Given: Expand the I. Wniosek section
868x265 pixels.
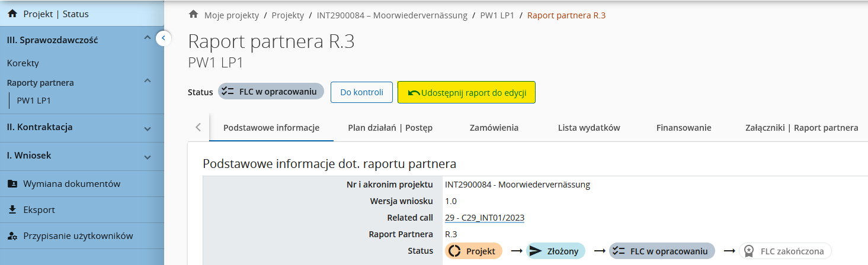Looking at the screenshot, I should [148, 157].
